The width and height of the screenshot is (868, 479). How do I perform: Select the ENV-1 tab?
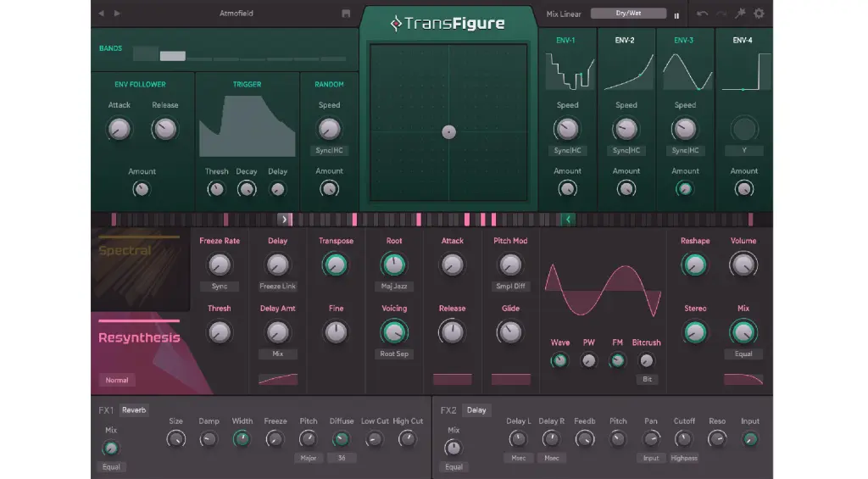point(565,41)
